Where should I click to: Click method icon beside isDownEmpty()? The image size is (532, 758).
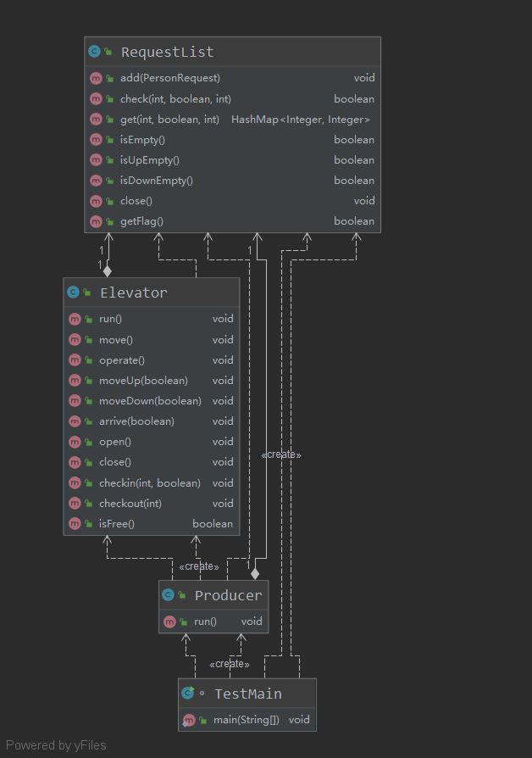tap(96, 181)
